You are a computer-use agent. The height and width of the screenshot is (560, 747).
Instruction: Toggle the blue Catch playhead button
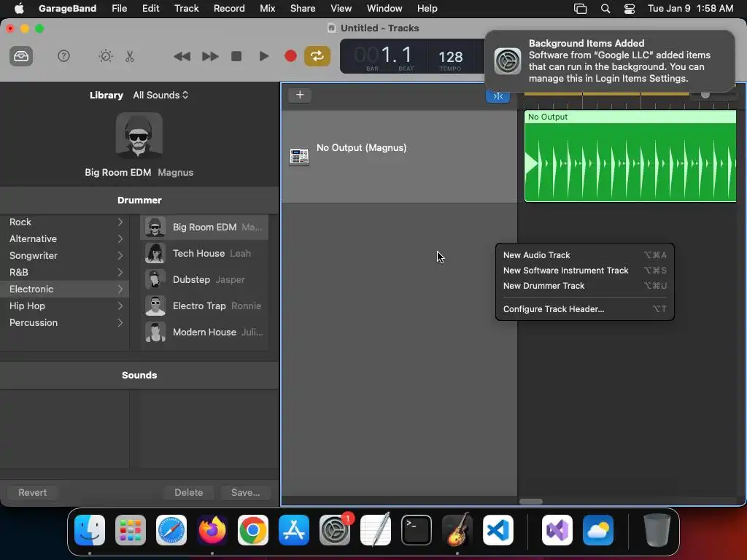pos(498,96)
